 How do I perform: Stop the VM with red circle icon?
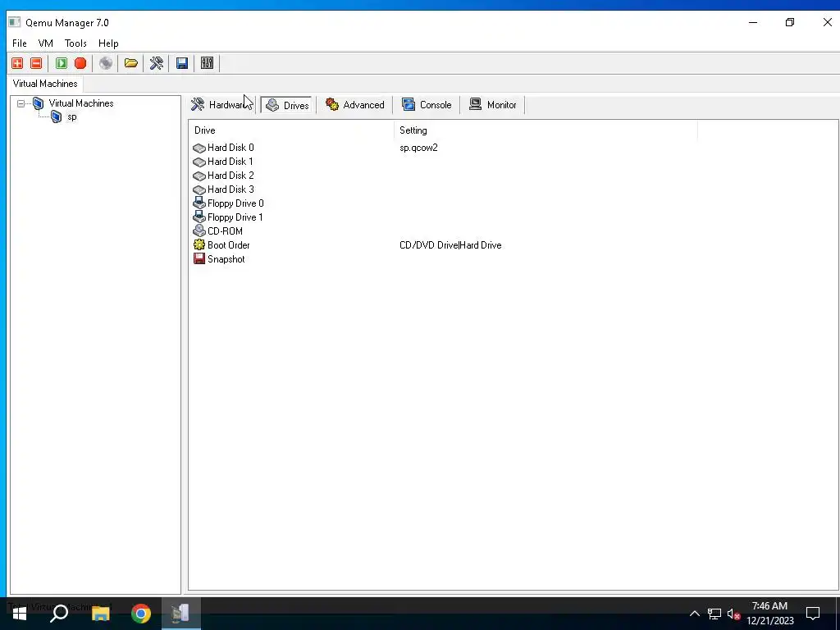click(x=80, y=63)
